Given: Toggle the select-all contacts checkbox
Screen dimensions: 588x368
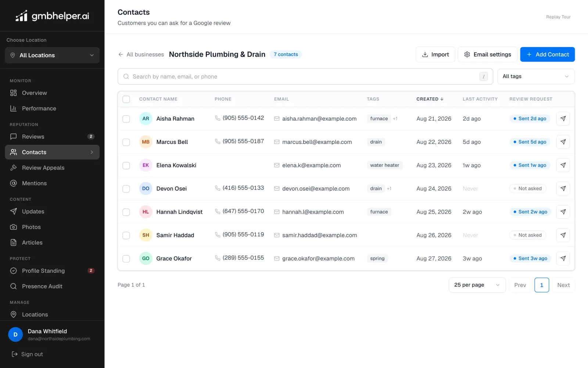Looking at the screenshot, I should tap(126, 99).
